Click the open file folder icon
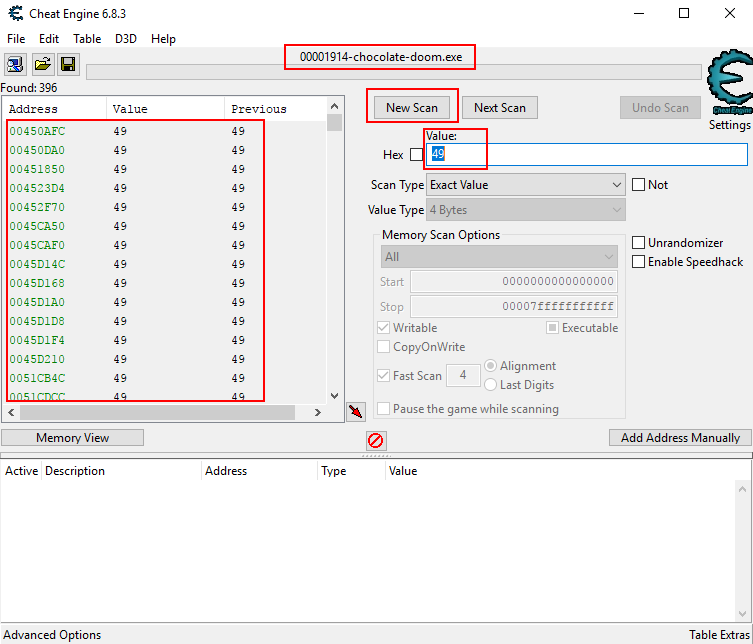The image size is (753, 644). tap(43, 64)
